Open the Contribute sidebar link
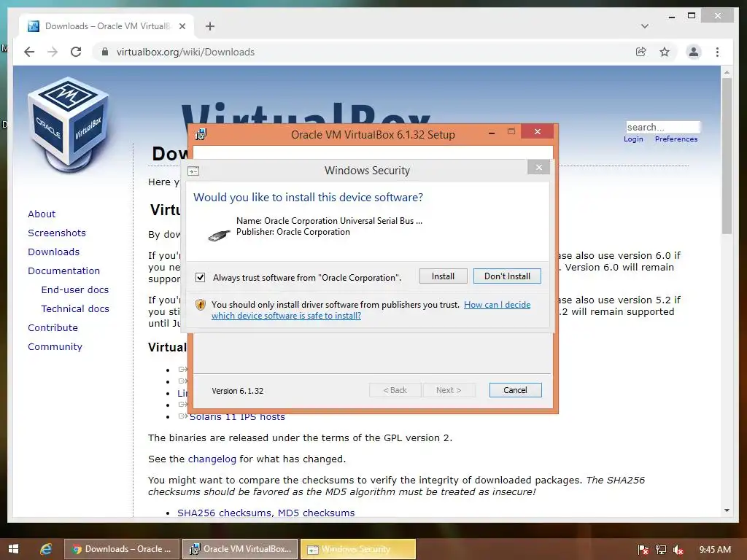Image resolution: width=747 pixels, height=560 pixels. (x=53, y=328)
